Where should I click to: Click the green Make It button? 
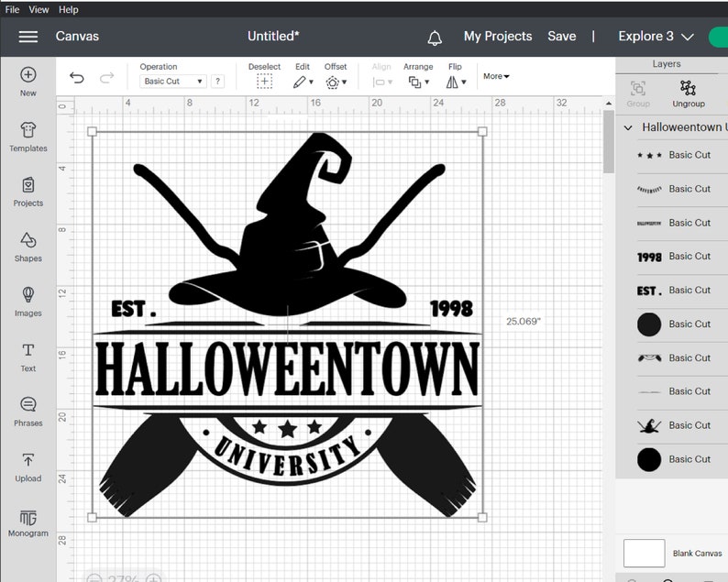(719, 38)
